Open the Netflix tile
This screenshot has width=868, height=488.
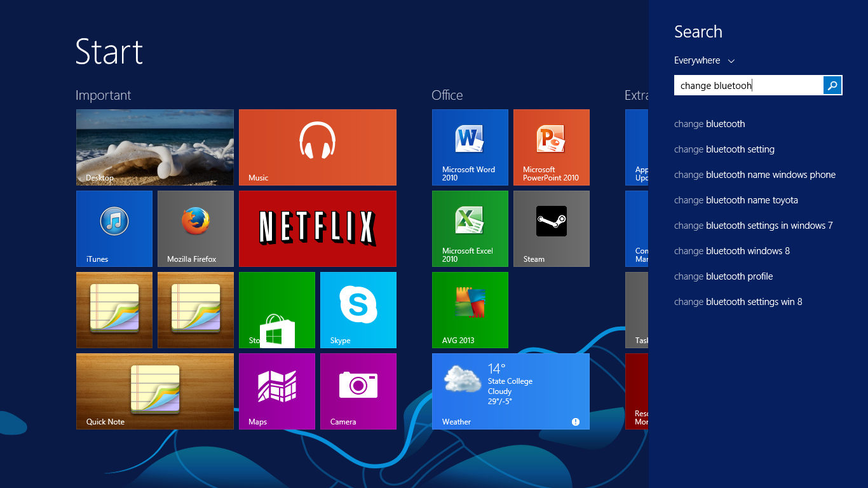click(318, 229)
